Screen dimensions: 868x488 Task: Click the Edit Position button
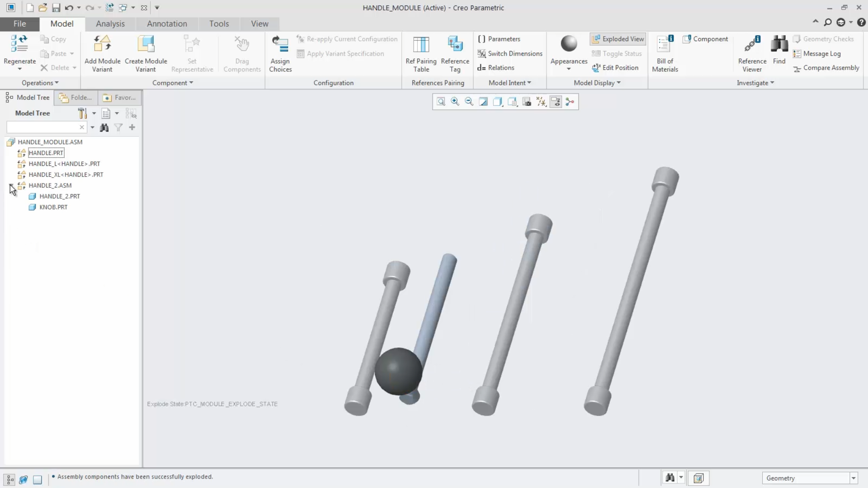click(616, 68)
